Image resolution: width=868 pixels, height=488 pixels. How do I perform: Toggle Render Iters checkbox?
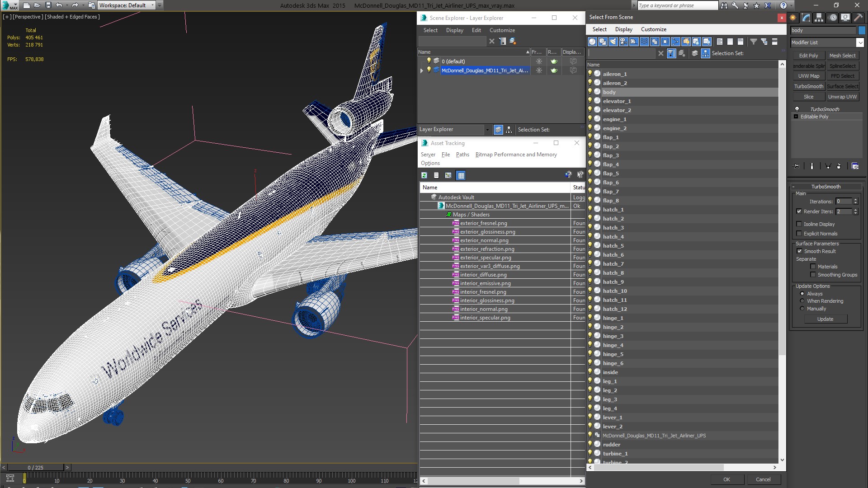(799, 211)
